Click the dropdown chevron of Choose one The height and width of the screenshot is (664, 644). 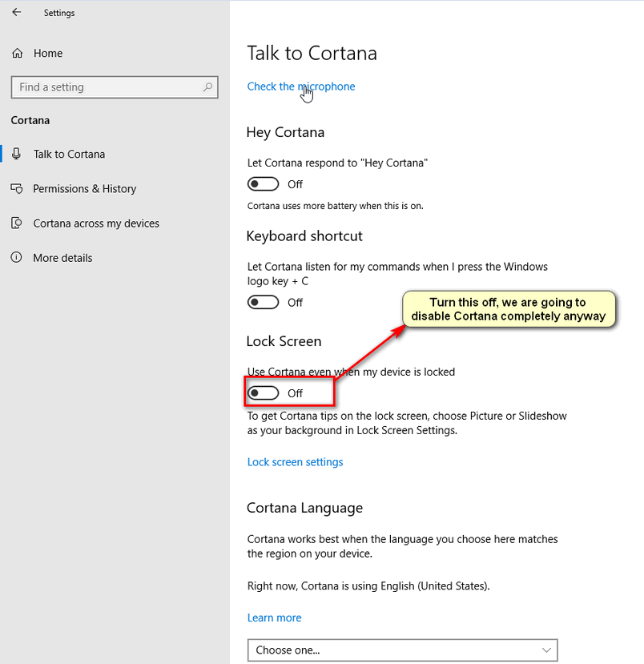(546, 650)
